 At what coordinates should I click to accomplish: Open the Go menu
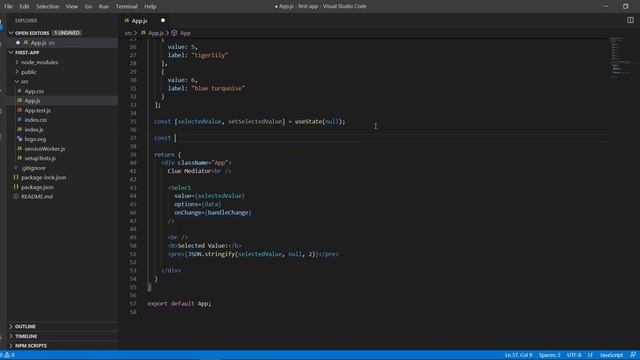88,6
